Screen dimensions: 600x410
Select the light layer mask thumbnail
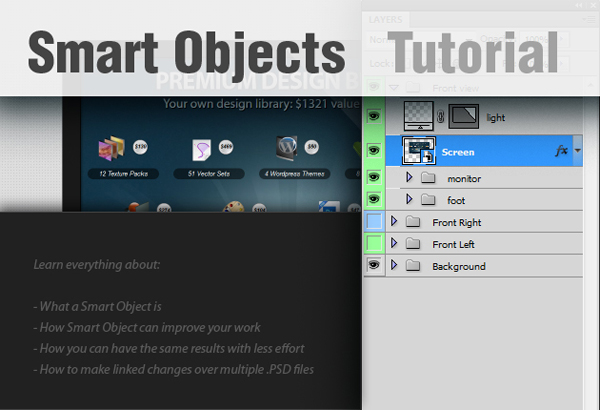point(463,116)
